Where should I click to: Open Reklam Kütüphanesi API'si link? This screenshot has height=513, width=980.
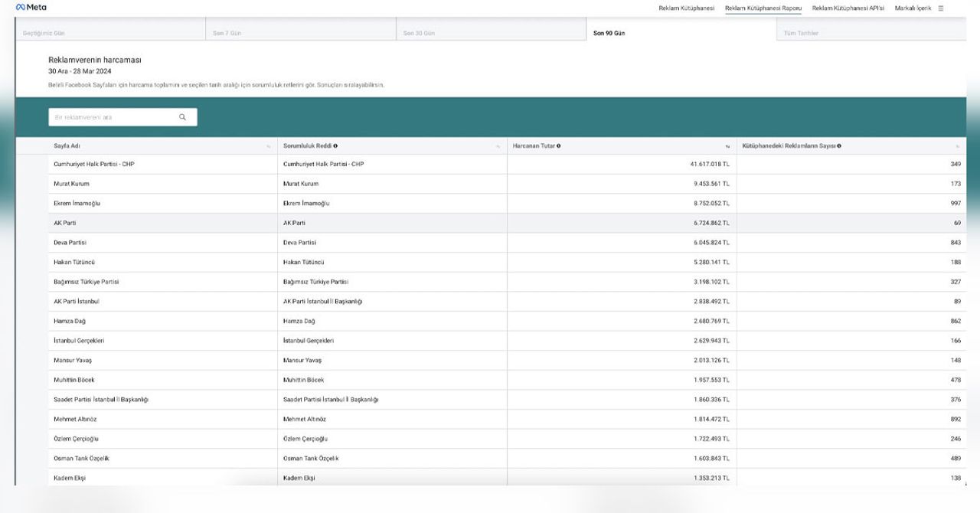(x=848, y=8)
